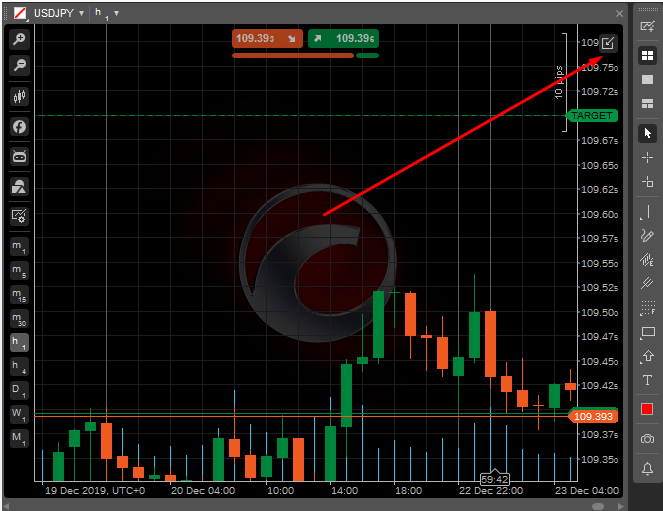Buy at 109.39 with green button
The image size is (663, 511).
click(x=343, y=38)
